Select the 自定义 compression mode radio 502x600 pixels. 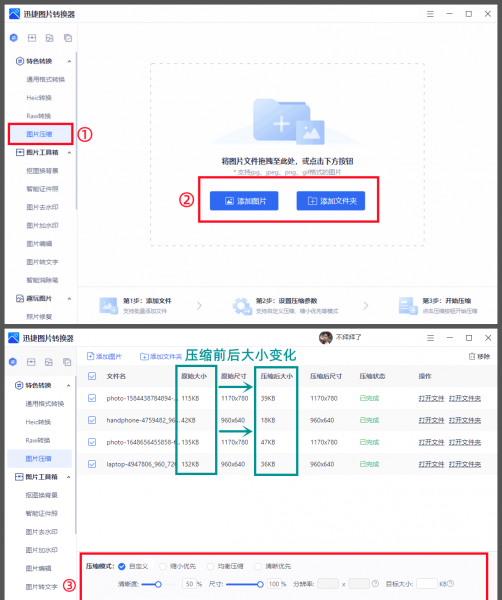coord(122,566)
